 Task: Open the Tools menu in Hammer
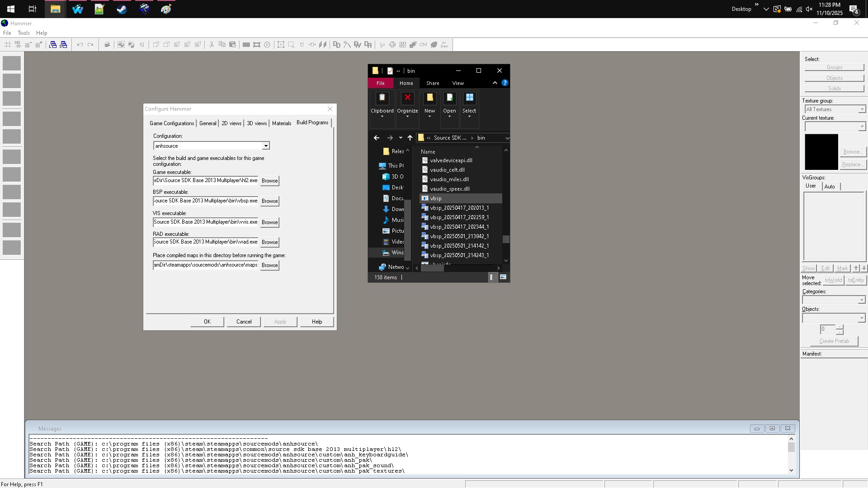pyautogui.click(x=24, y=33)
